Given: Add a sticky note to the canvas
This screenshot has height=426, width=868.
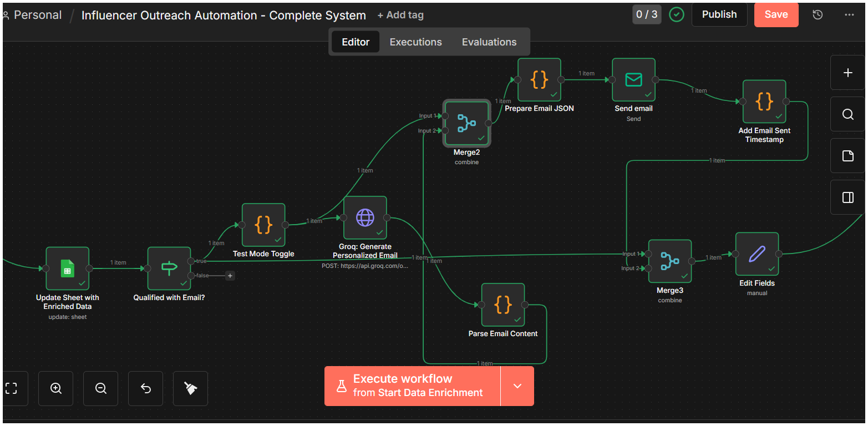Looking at the screenshot, I should click(x=847, y=156).
